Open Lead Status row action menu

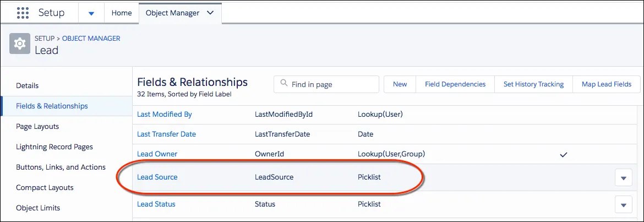click(x=623, y=205)
